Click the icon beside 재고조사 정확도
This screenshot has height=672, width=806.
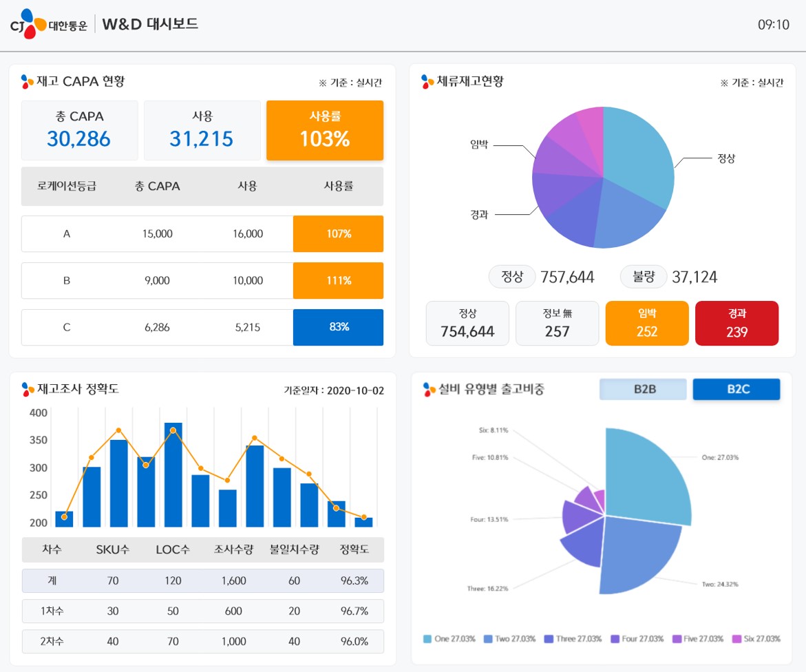pos(28,390)
